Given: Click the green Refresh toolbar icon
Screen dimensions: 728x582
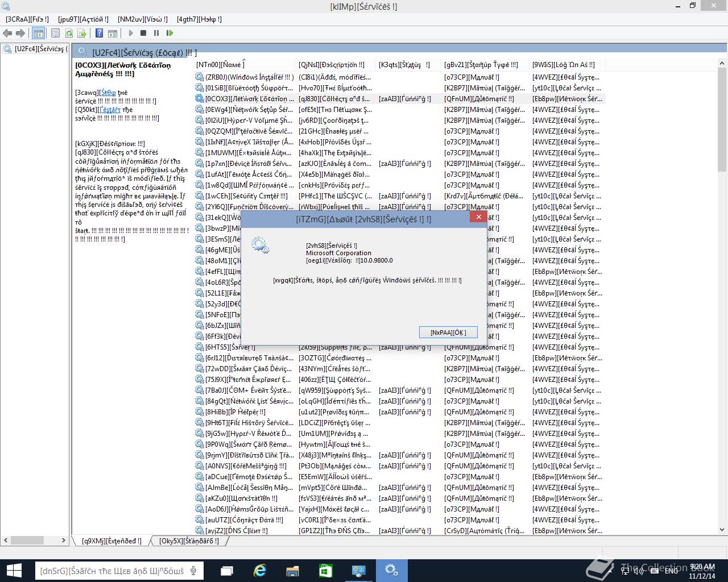Looking at the screenshot, I should pos(68,34).
